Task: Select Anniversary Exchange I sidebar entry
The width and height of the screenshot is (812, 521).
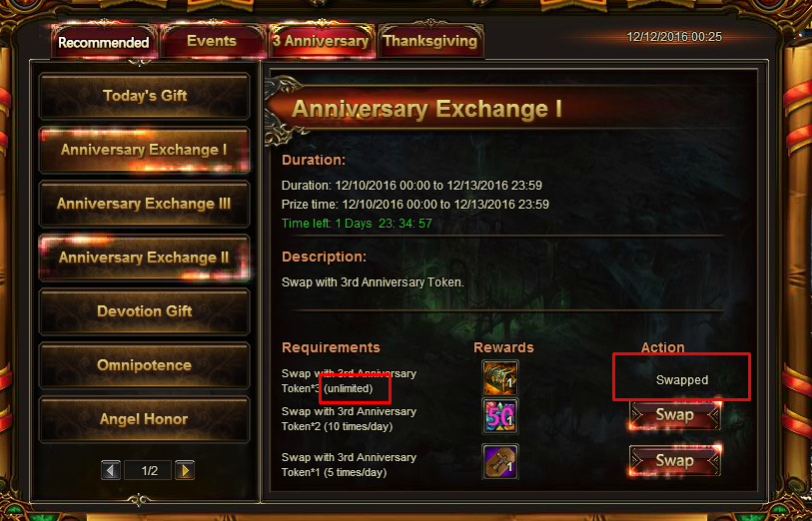Action: (145, 150)
